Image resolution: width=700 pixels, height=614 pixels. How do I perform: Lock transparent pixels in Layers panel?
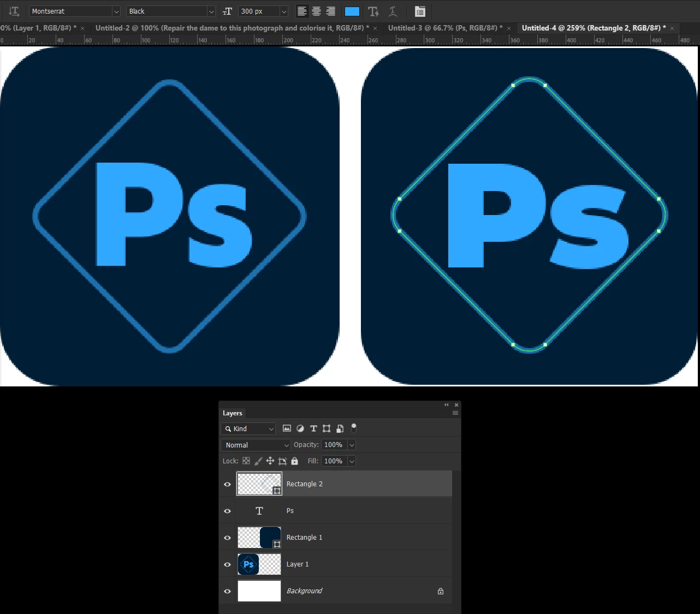(246, 461)
